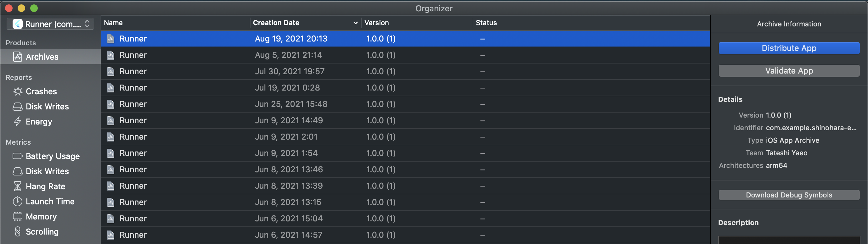Select the architecture value arm64
The height and width of the screenshot is (244, 868).
(776, 166)
